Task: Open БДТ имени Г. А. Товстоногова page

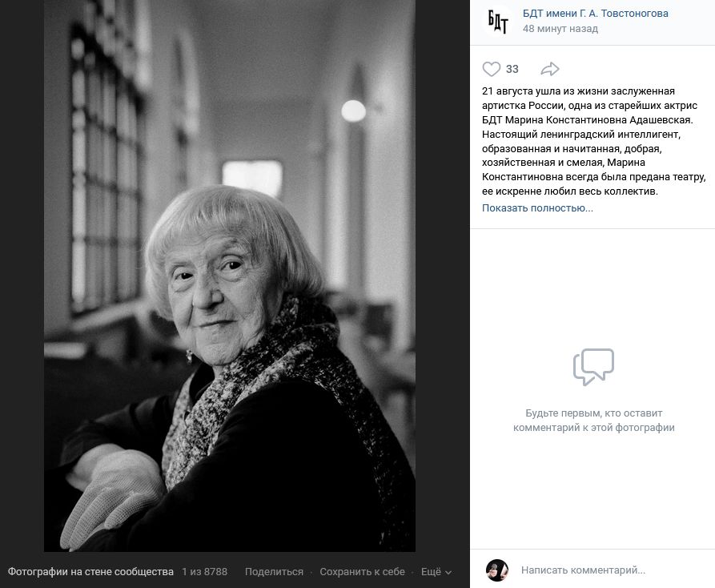Action: pyautogui.click(x=595, y=14)
